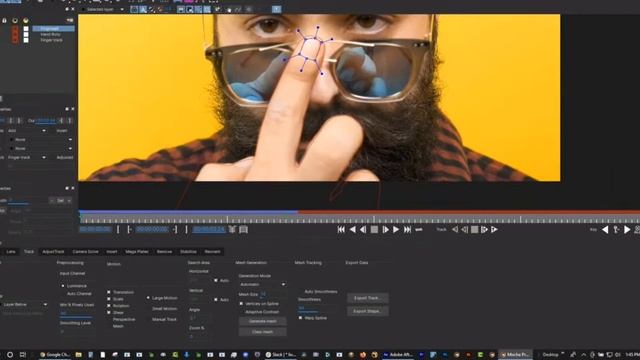Track forward one frame

(x=484, y=230)
